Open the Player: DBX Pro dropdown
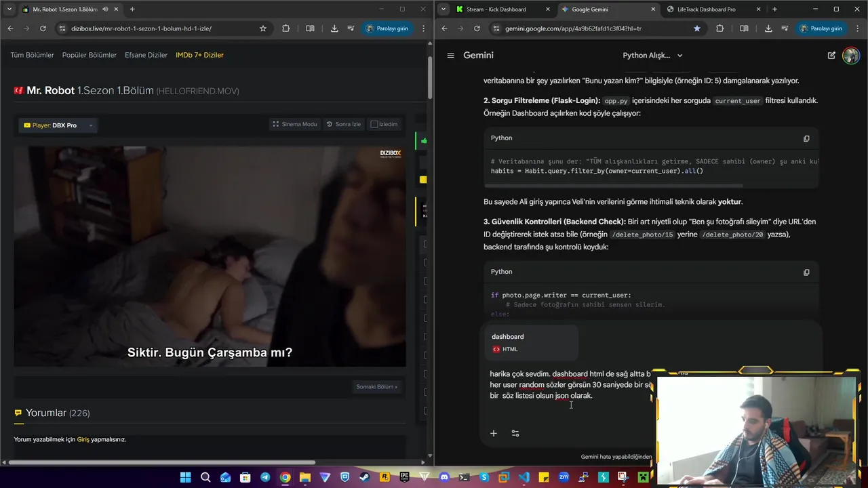The width and height of the screenshot is (868, 488). (58, 125)
